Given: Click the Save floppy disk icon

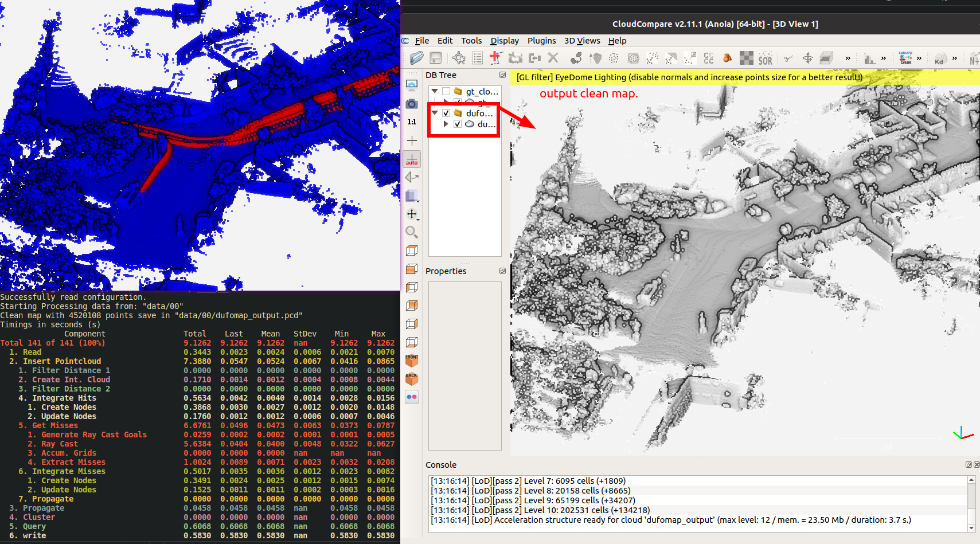Looking at the screenshot, I should pos(436,58).
